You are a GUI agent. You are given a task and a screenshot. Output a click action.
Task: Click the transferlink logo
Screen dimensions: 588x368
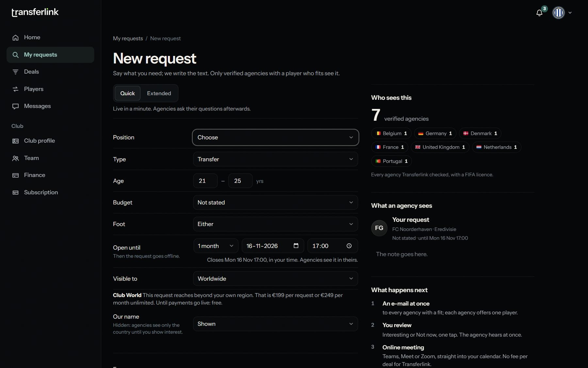click(35, 12)
